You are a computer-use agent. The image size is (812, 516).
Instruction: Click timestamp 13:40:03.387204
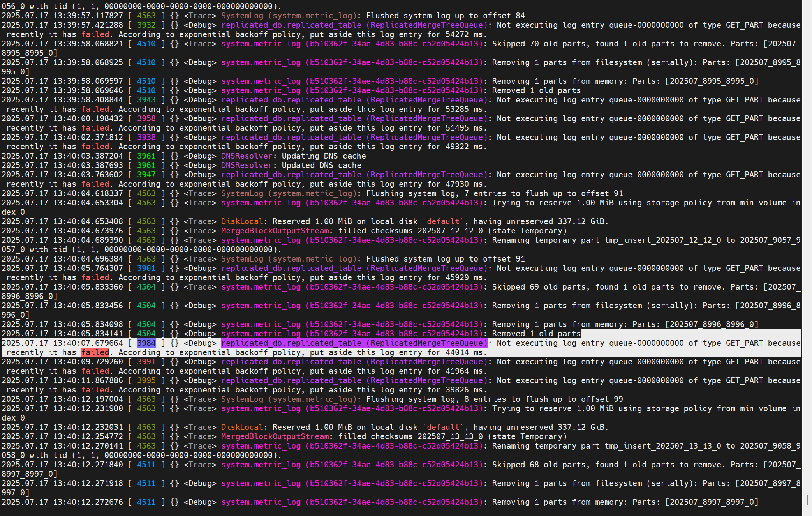pyautogui.click(x=88, y=156)
